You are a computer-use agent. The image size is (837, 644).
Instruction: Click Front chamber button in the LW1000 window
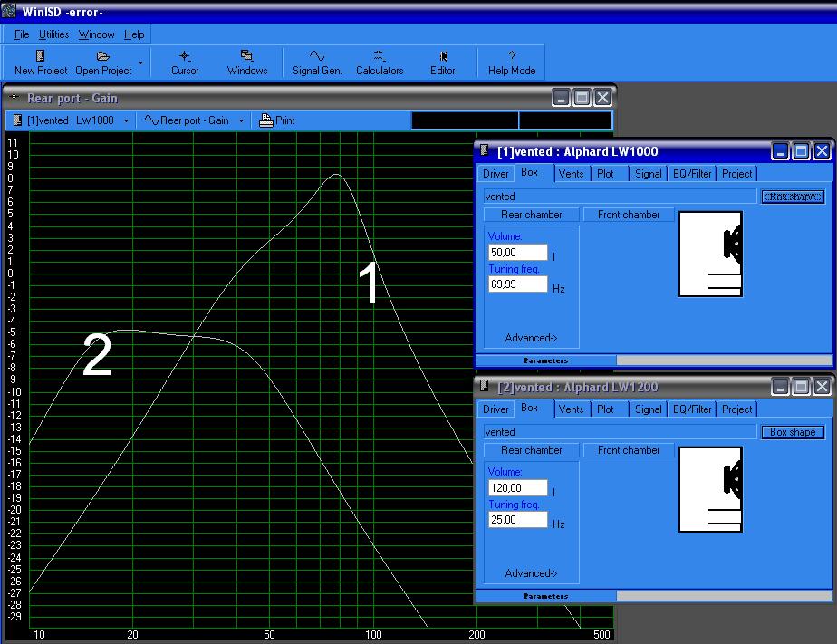(x=629, y=215)
